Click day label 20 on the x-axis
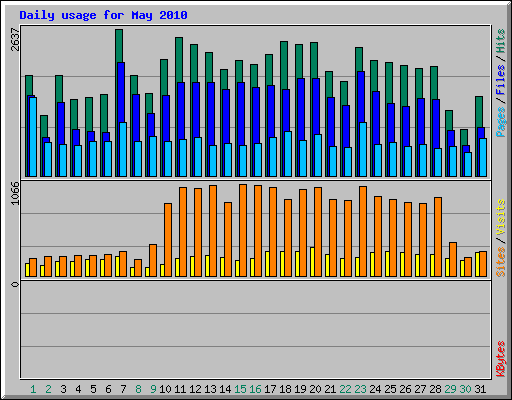 [x=315, y=389]
